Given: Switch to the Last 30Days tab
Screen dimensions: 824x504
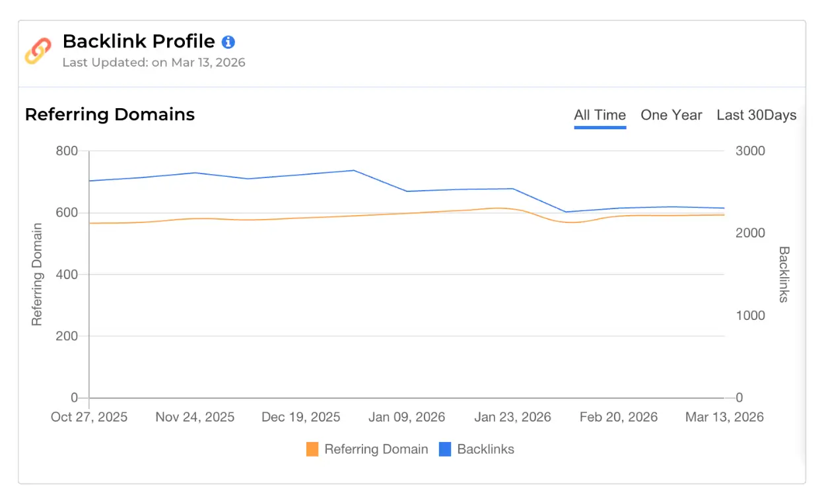Looking at the screenshot, I should (x=757, y=115).
